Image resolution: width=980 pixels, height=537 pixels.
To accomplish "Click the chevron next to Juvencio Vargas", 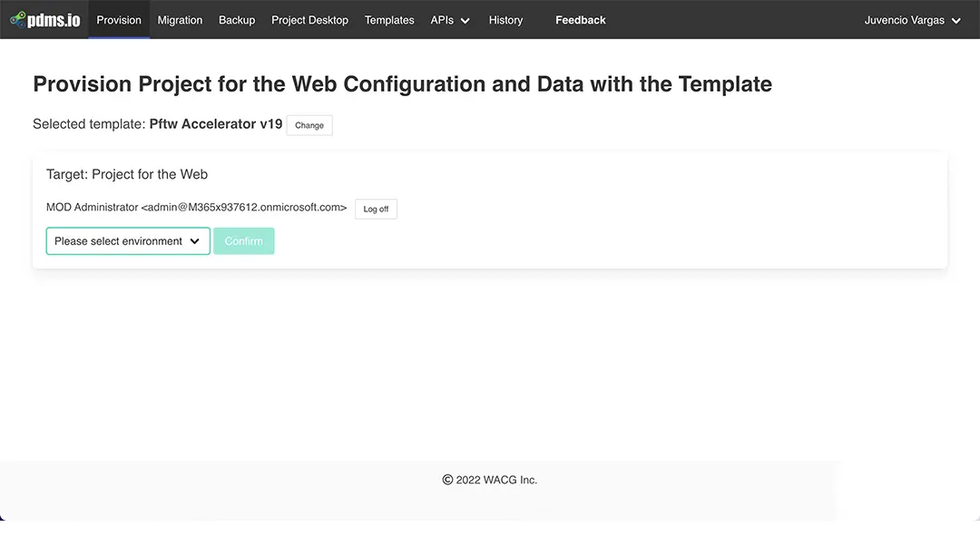I will point(955,21).
